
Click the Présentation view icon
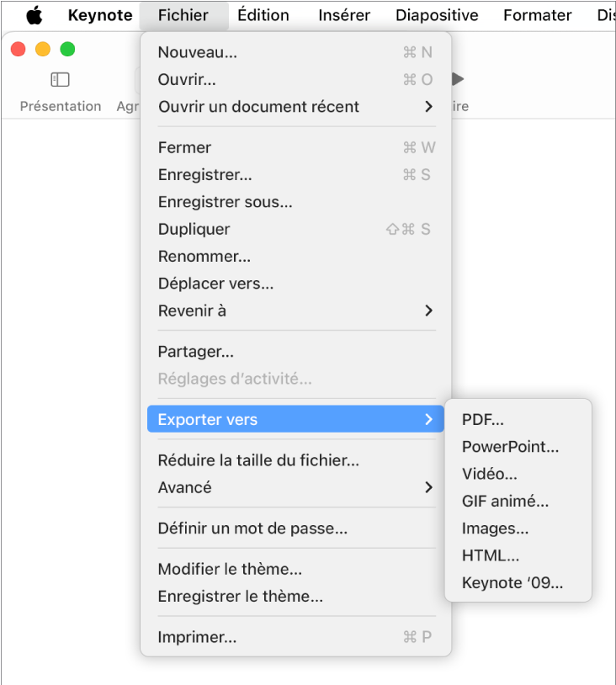click(60, 79)
